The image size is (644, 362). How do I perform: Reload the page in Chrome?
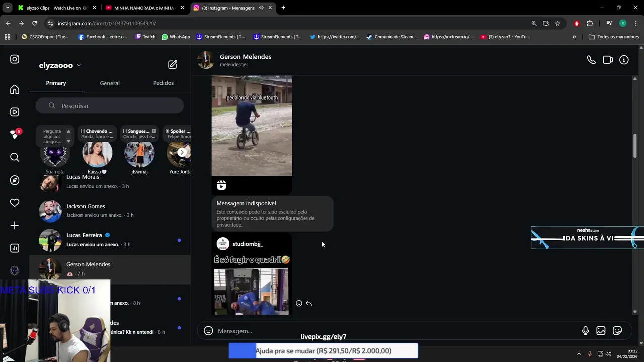[x=34, y=23]
